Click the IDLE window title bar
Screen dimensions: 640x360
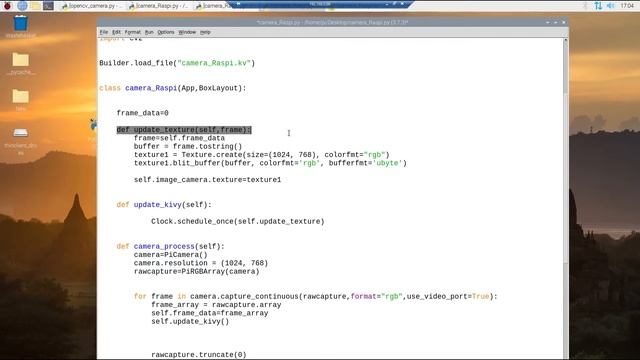[x=332, y=22]
